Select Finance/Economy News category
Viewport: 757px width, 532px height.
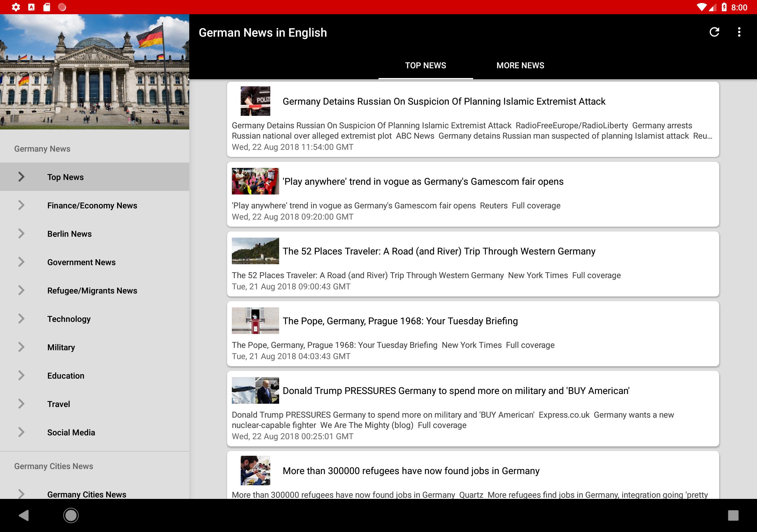click(95, 205)
